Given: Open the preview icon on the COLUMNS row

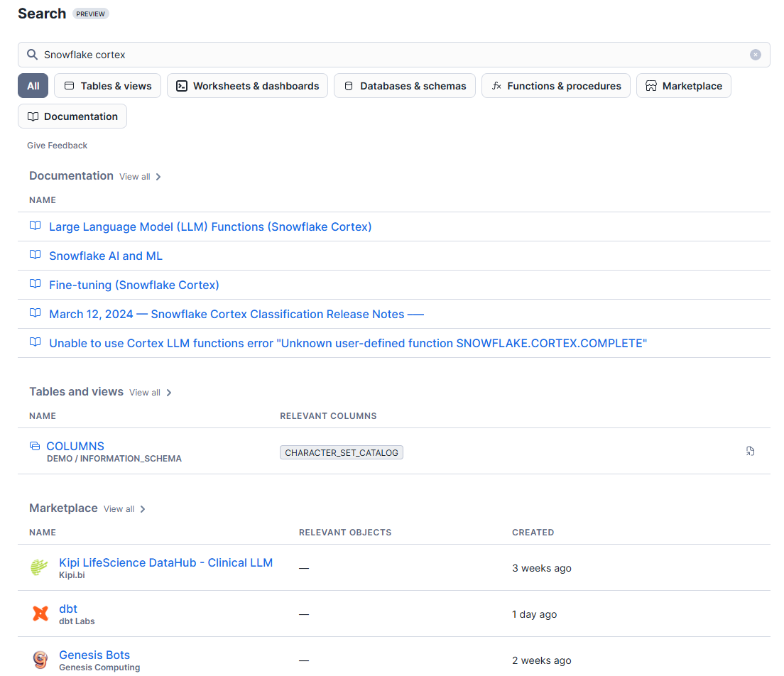Looking at the screenshot, I should point(750,451).
